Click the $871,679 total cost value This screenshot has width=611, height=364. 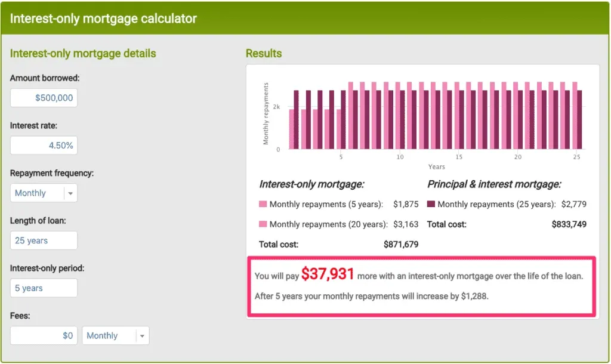401,244
